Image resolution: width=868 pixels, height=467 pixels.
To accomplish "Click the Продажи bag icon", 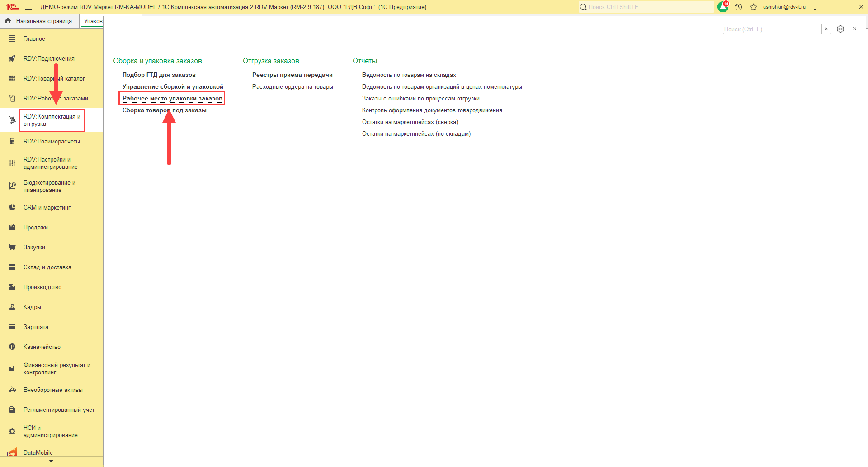I will click(12, 227).
